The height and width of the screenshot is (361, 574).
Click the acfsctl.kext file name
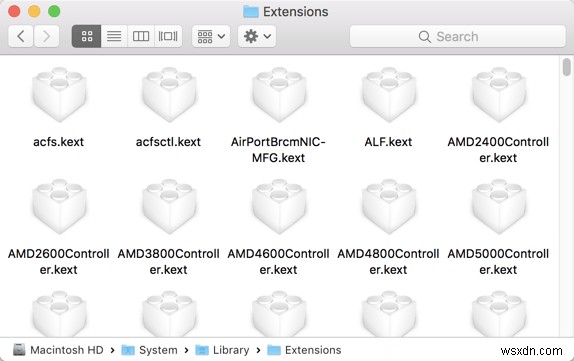168,142
